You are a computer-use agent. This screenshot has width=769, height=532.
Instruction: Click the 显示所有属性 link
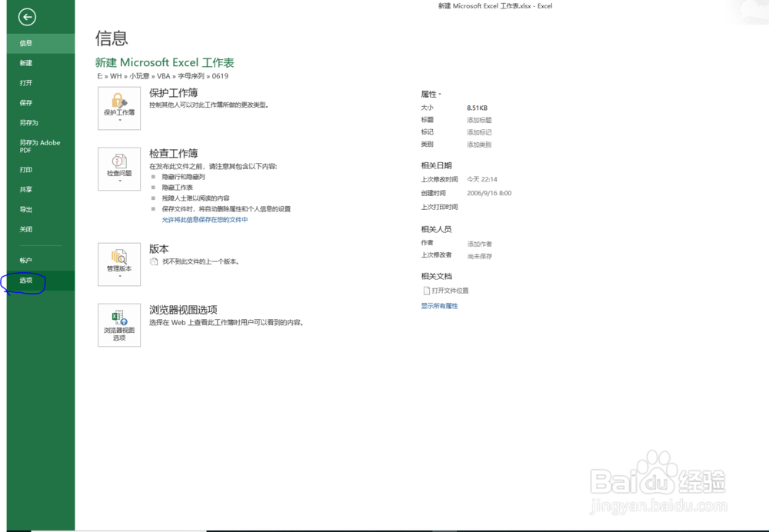(x=439, y=306)
